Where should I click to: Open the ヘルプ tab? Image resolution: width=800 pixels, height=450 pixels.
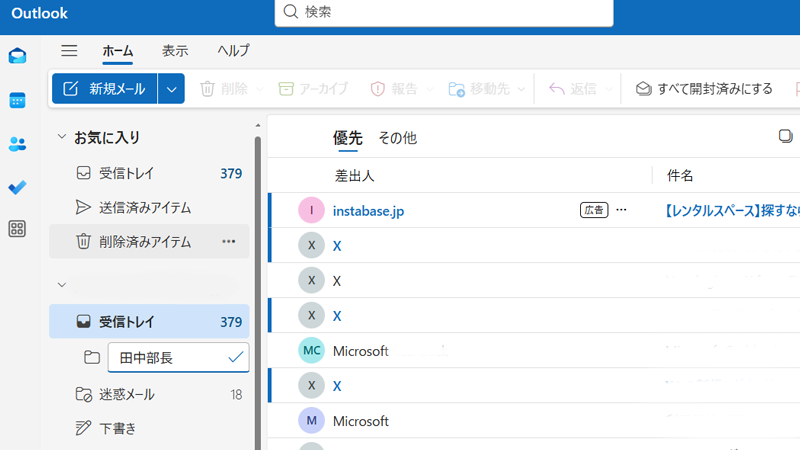233,51
